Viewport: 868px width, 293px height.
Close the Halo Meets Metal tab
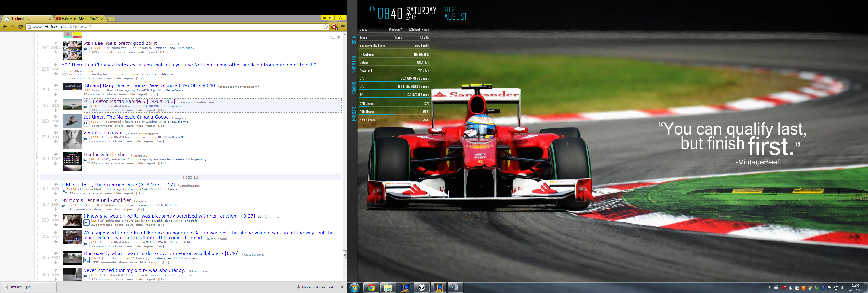pyautogui.click(x=103, y=18)
